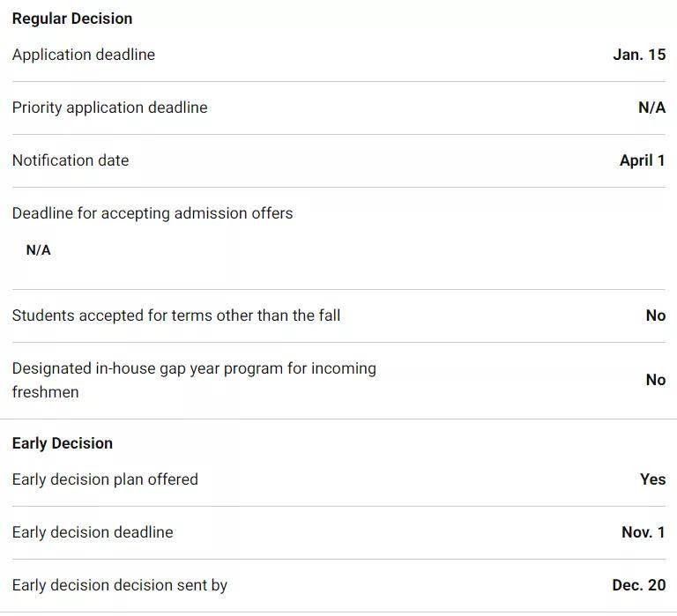Click the No value for other terms

[656, 315]
